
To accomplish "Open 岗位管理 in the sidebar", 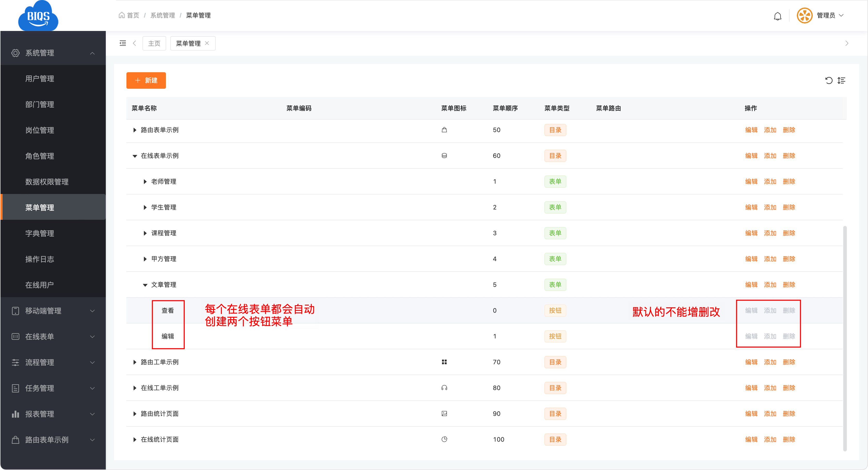I will pos(53,130).
